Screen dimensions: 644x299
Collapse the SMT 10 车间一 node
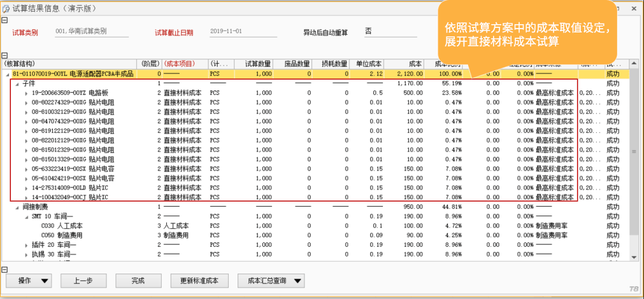[26, 216]
